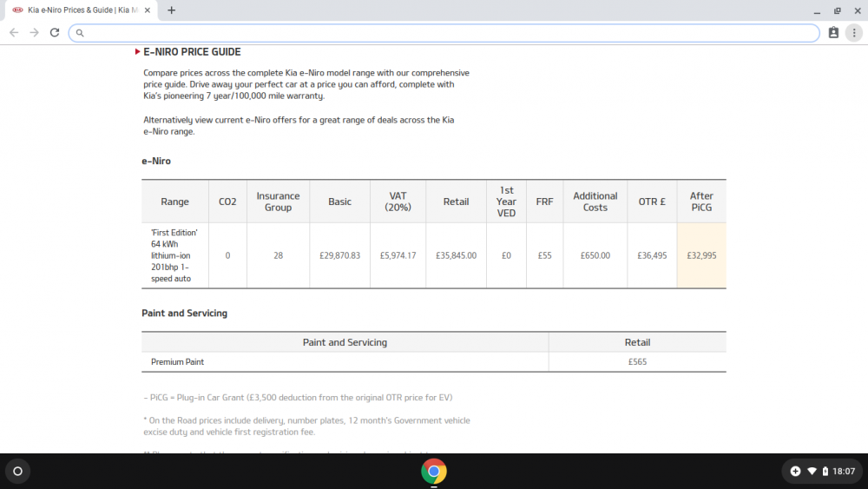868x489 pixels.
Task: Focus the browser address bar
Action: 444,33
